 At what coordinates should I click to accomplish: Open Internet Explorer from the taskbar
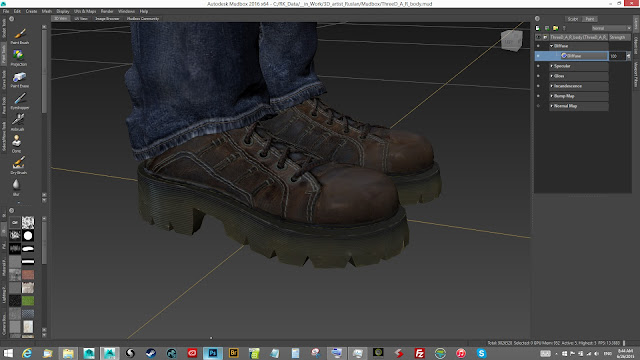click(x=27, y=353)
